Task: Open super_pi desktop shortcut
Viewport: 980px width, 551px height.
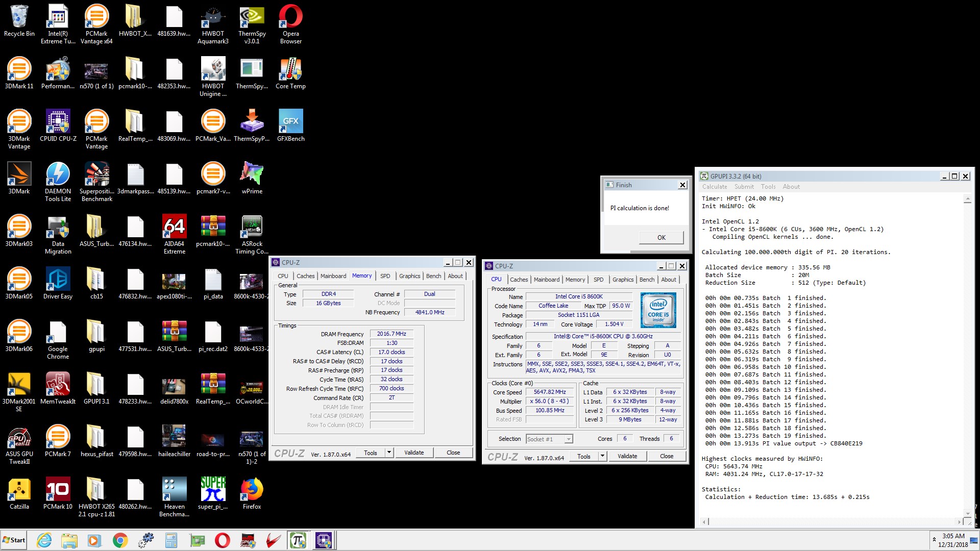Action: click(x=213, y=494)
